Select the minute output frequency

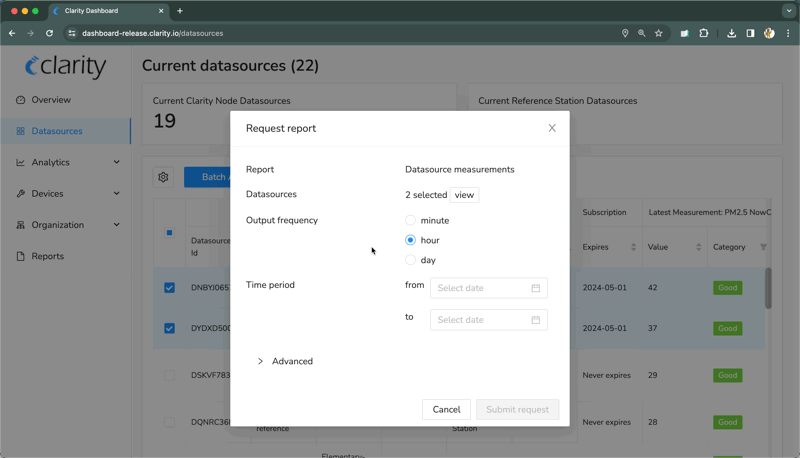pyautogui.click(x=410, y=220)
